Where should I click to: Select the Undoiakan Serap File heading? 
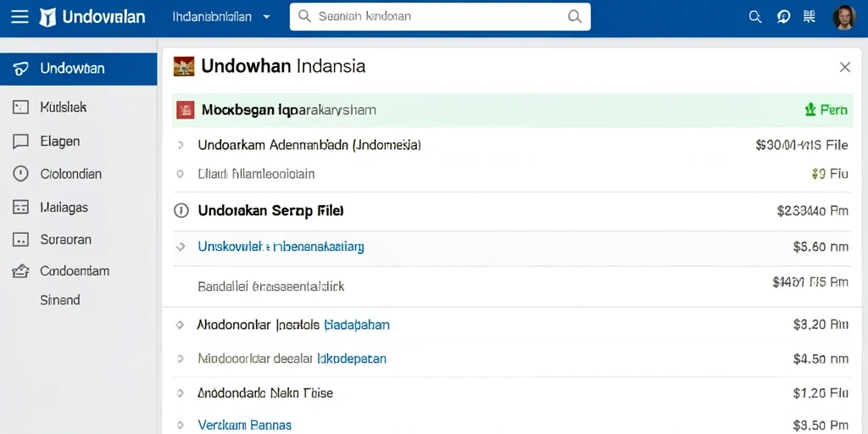270,211
